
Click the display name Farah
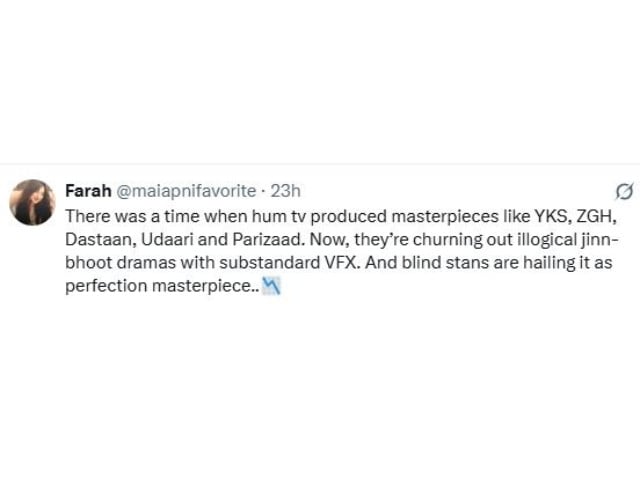point(86,190)
